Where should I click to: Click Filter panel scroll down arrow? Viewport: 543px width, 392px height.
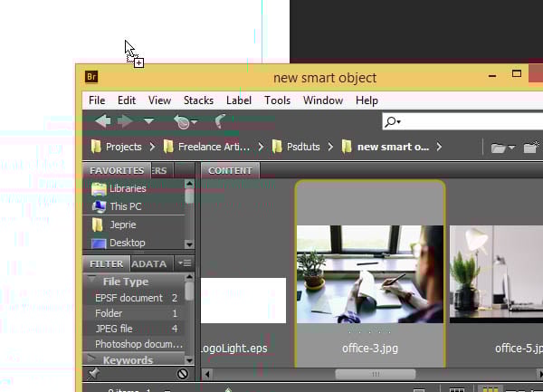pos(189,360)
